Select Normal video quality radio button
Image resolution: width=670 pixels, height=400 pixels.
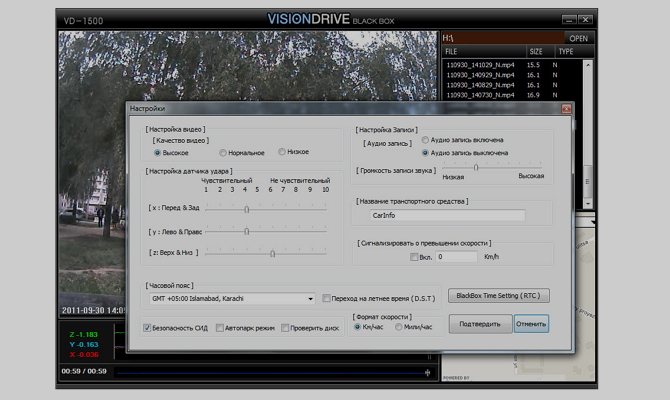(223, 153)
